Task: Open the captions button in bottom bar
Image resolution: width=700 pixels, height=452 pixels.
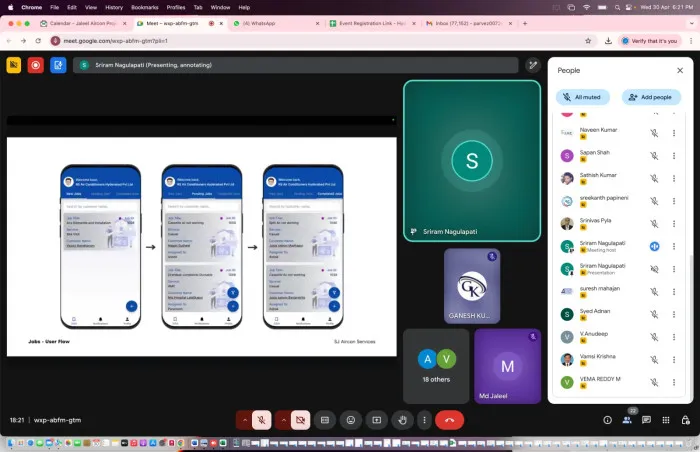Action: (324, 420)
